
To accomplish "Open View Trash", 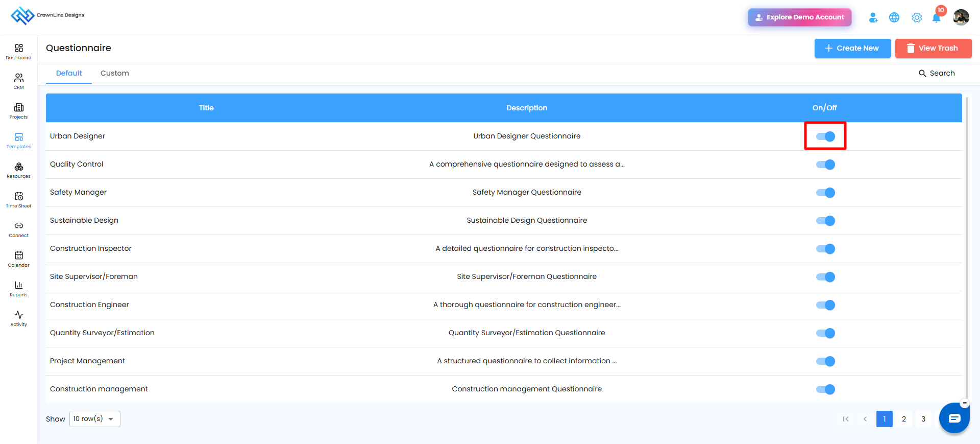I will pyautogui.click(x=933, y=48).
